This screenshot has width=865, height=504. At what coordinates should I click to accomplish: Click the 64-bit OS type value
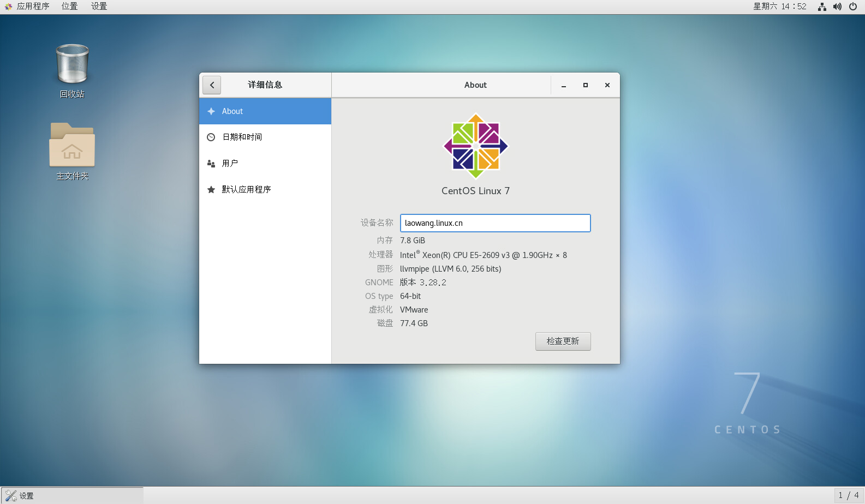click(x=410, y=296)
